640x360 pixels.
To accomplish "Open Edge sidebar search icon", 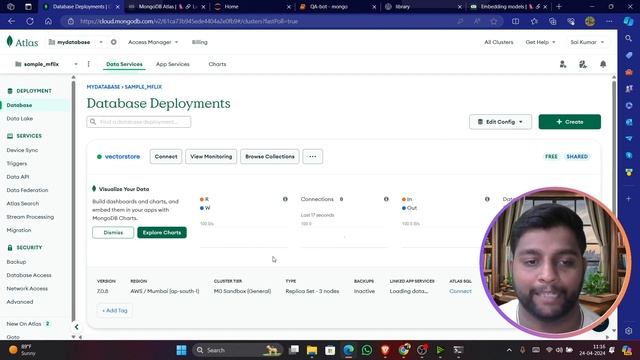I will [x=629, y=38].
